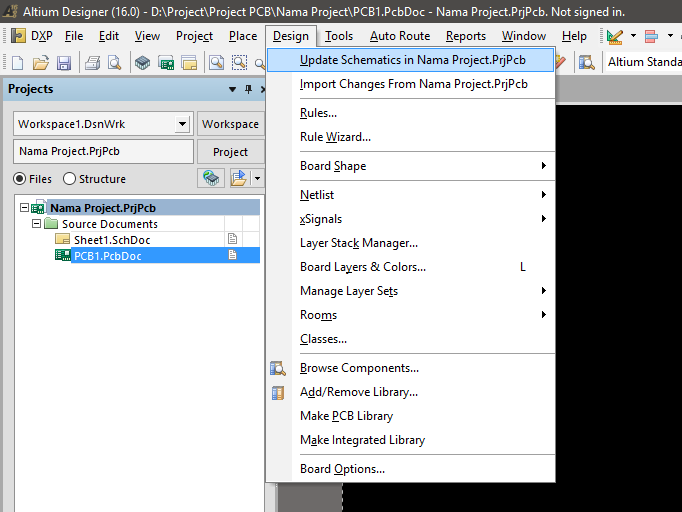This screenshot has height=512, width=682.
Task: Open the Auto Route menu
Action: coord(400,36)
